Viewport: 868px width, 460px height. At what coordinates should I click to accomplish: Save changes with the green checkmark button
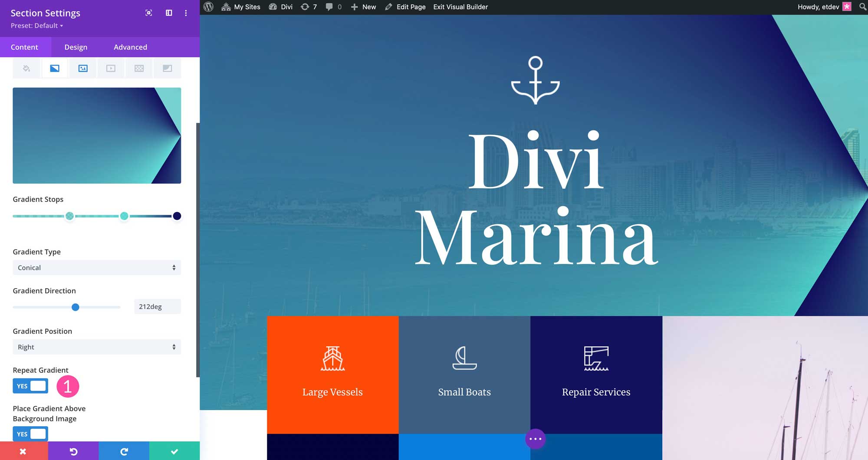174,451
